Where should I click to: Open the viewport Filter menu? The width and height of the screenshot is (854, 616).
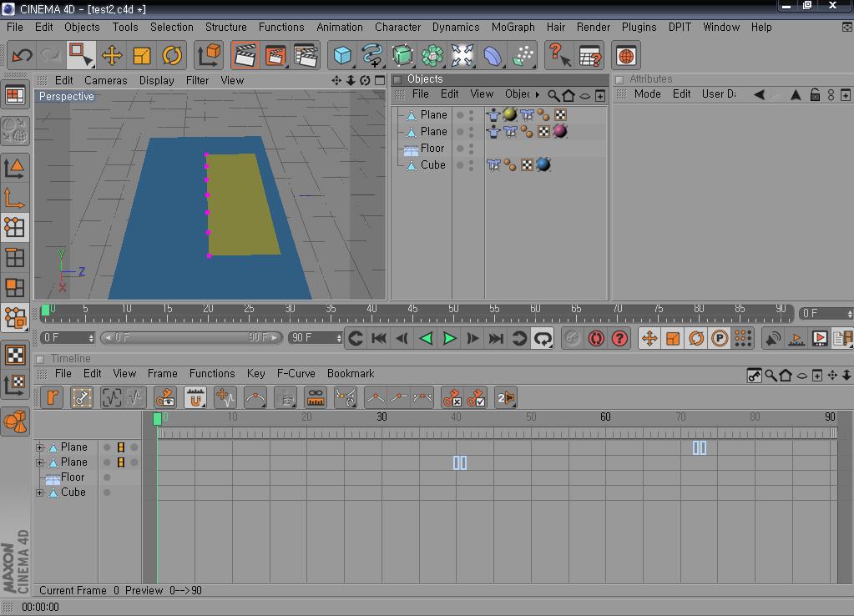click(197, 80)
